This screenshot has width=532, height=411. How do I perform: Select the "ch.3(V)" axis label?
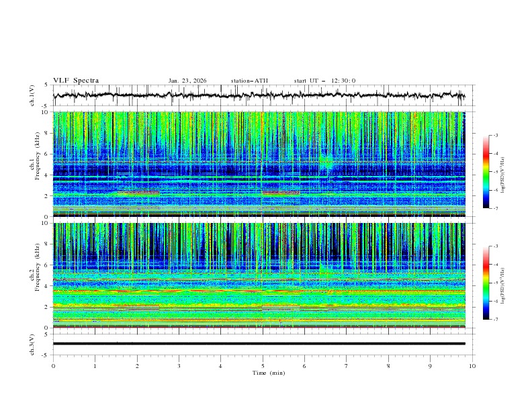click(x=31, y=344)
